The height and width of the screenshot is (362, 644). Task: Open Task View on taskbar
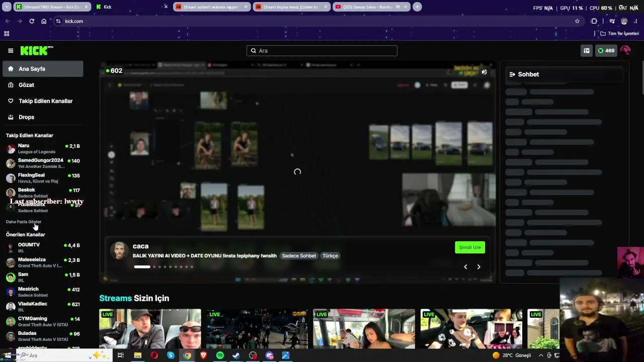[x=121, y=355]
